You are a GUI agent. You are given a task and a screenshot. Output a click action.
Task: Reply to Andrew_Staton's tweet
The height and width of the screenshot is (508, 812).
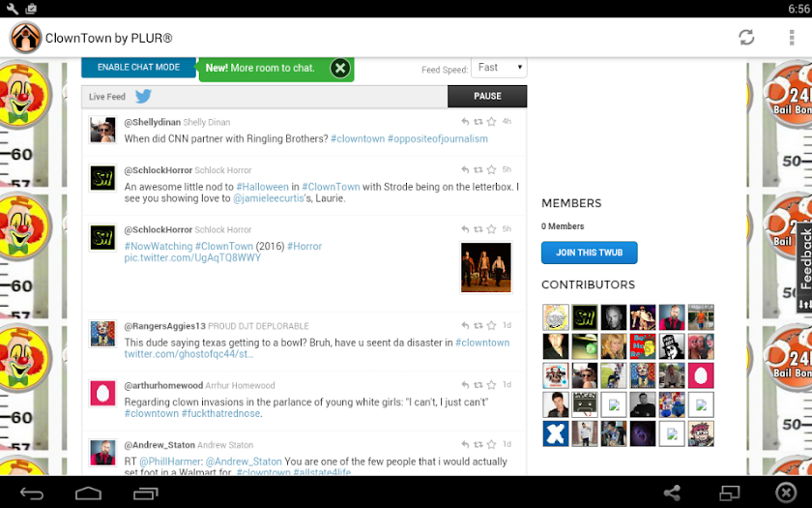tap(465, 445)
